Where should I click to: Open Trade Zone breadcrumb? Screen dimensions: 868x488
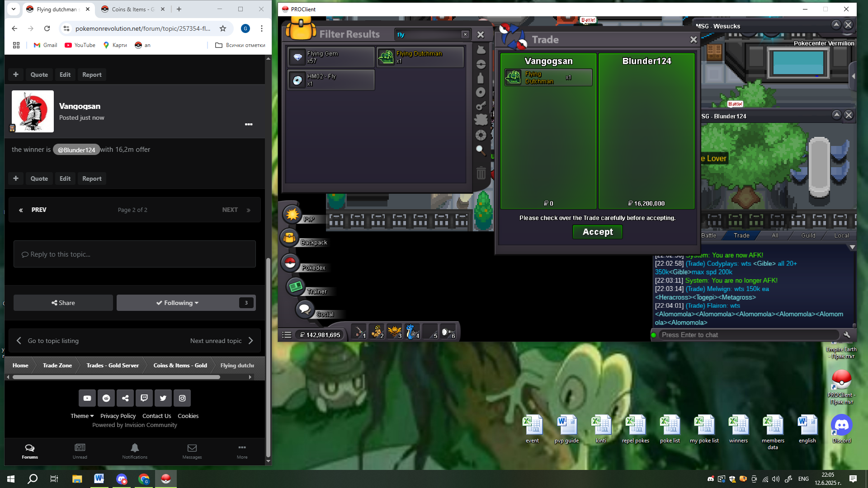pyautogui.click(x=57, y=365)
